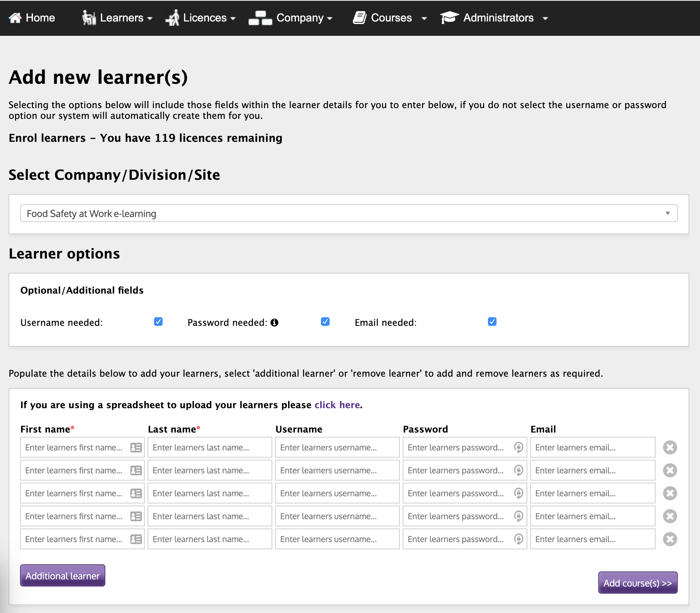Click contact card icon in third learner row
The height and width of the screenshot is (613, 700).
136,493
